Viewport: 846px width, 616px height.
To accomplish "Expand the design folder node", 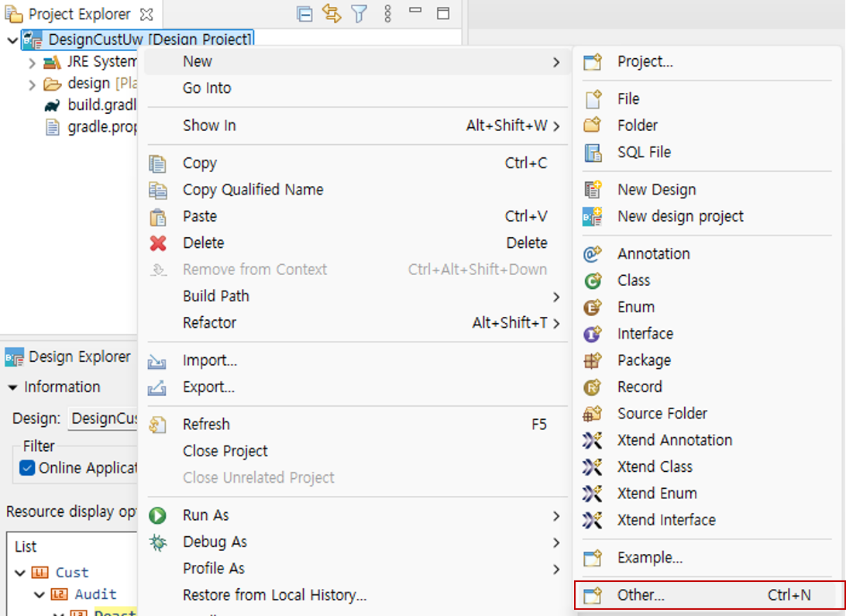I will pyautogui.click(x=32, y=84).
